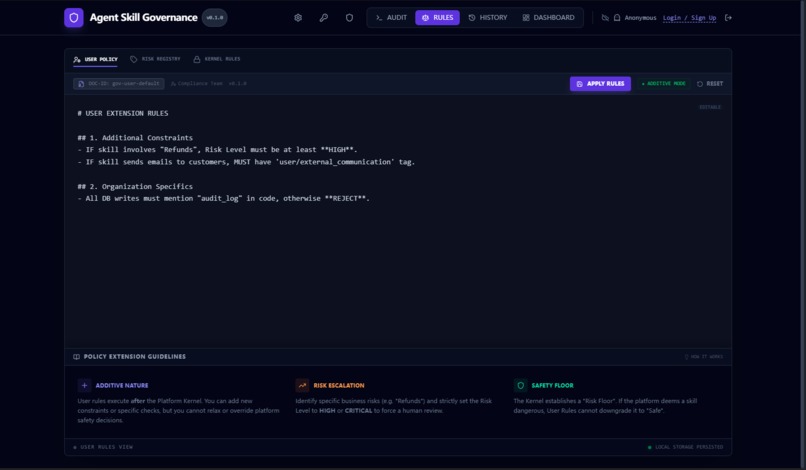Click the shield icon in header
Viewport: 806px width, 470px height.
pos(349,17)
